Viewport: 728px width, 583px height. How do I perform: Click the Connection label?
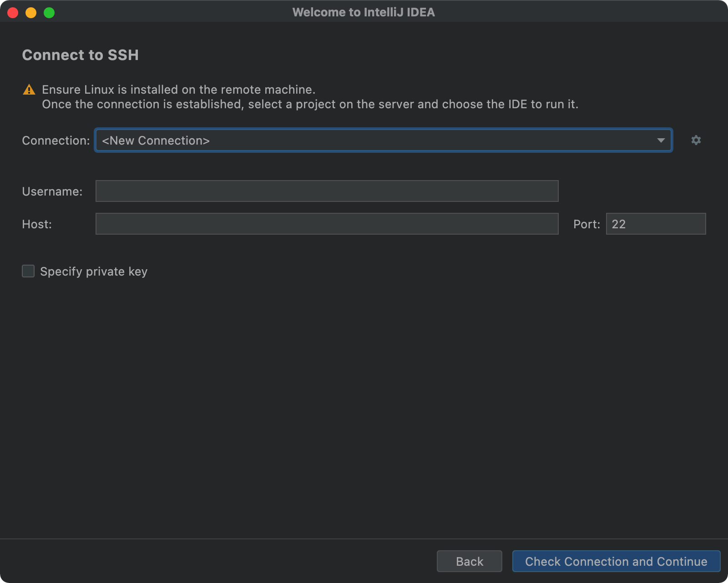click(x=56, y=141)
